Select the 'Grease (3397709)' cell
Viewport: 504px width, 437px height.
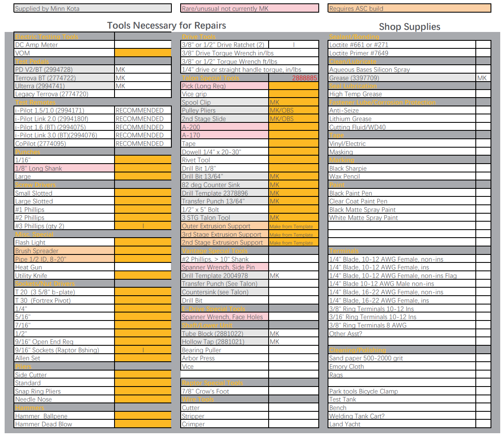[402, 78]
